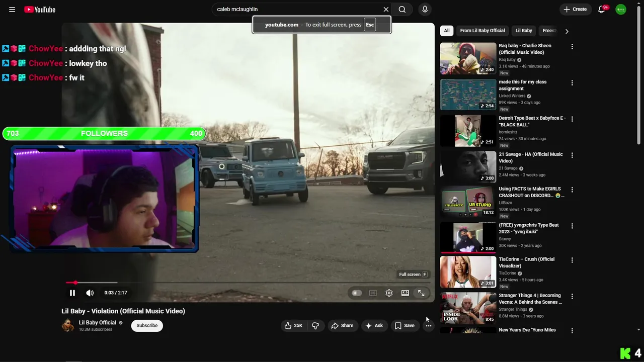This screenshot has height=362, width=644.
Task: Seek on the video progress bar
Action: [x=248, y=283]
